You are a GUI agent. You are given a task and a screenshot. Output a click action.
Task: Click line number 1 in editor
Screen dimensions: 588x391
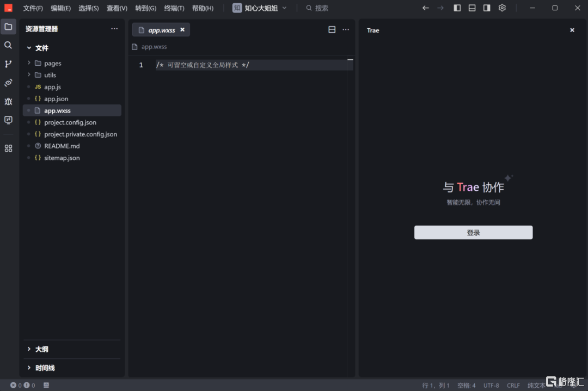pos(141,65)
